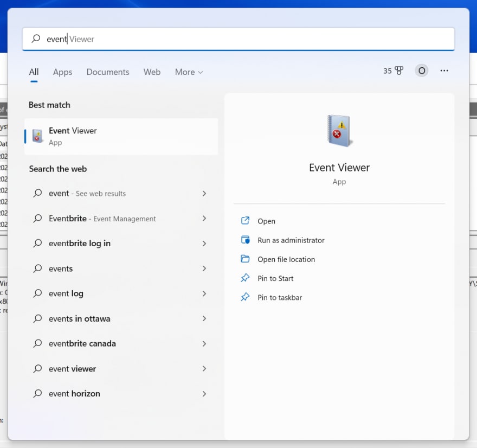Click 'event log' suggestion text

point(66,294)
